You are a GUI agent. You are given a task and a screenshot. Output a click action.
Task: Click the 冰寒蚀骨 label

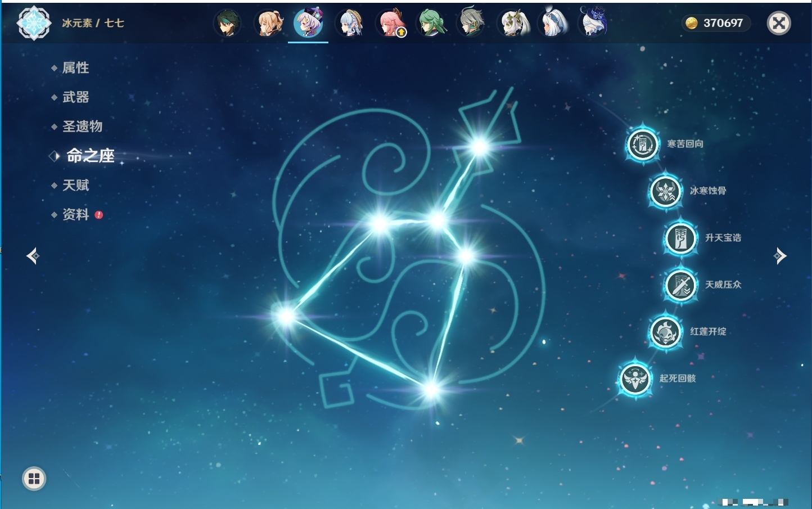(x=708, y=191)
